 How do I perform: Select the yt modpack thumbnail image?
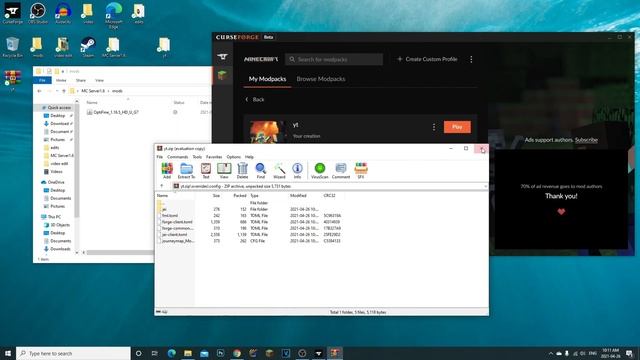tap(267, 132)
